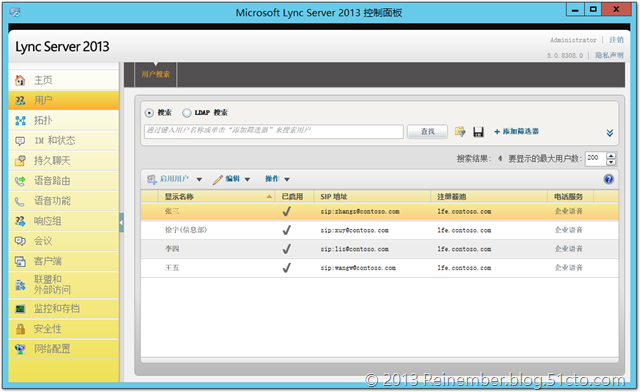Click the 响应组 response group icon
This screenshot has height=392, width=640.
click(x=20, y=221)
